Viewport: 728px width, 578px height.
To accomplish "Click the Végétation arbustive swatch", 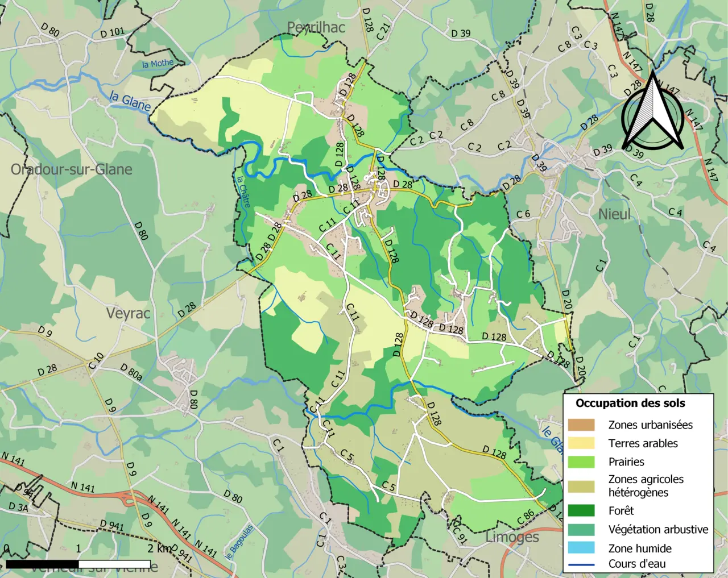I will (581, 530).
